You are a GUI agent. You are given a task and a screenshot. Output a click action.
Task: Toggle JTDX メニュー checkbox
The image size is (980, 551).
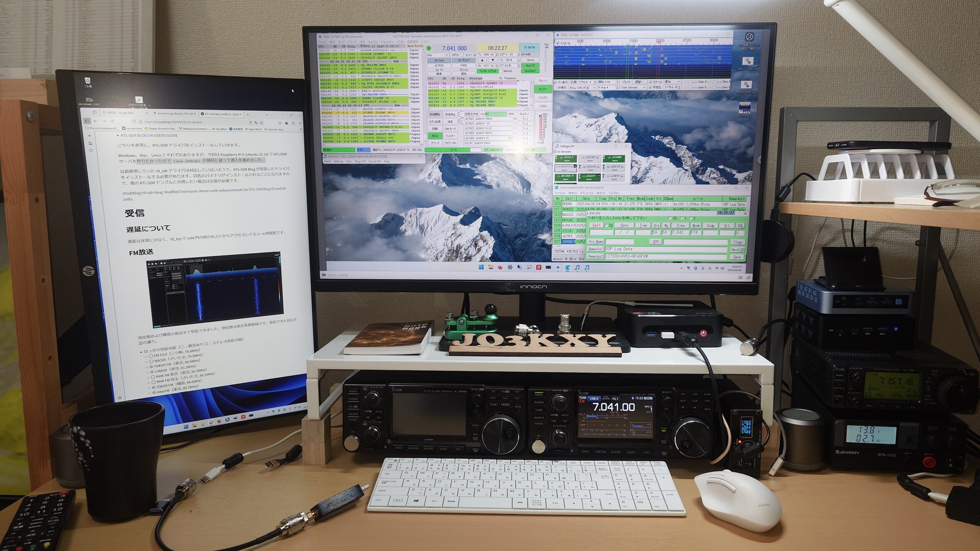(475, 55)
